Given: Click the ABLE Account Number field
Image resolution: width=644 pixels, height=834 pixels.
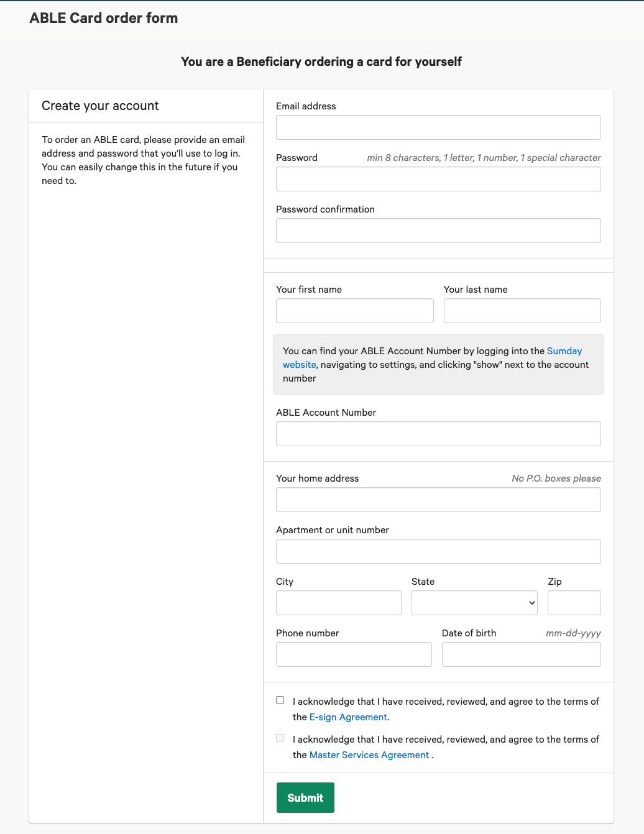Looking at the screenshot, I should point(438,434).
